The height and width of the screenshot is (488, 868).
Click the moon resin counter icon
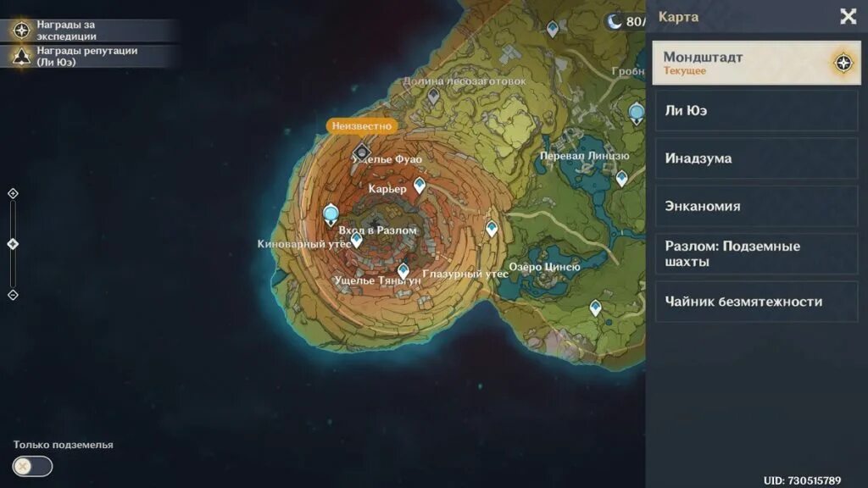615,21
